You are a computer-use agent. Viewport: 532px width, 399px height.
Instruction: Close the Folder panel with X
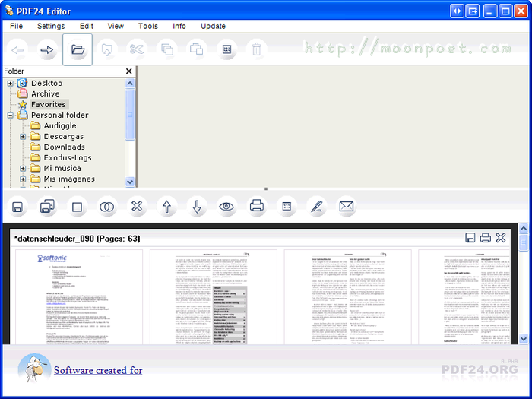129,71
